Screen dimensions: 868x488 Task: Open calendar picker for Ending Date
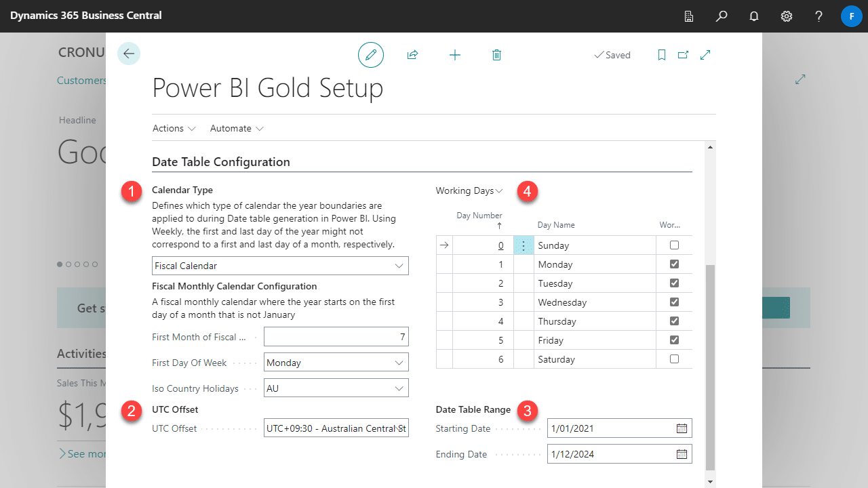tap(682, 454)
